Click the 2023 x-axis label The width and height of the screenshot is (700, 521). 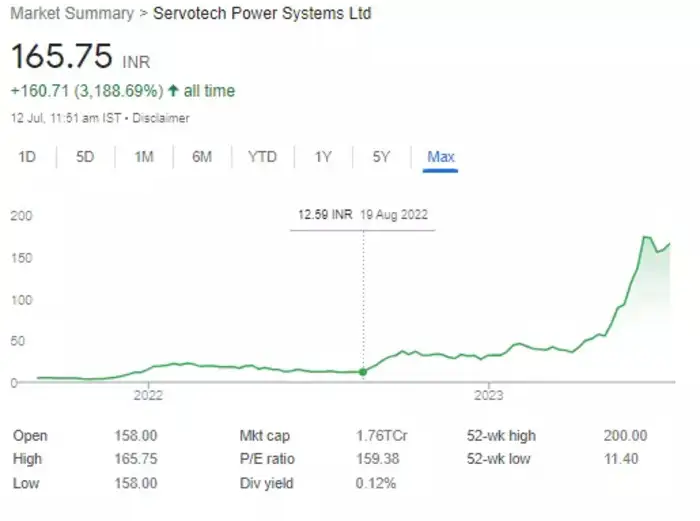pos(488,396)
